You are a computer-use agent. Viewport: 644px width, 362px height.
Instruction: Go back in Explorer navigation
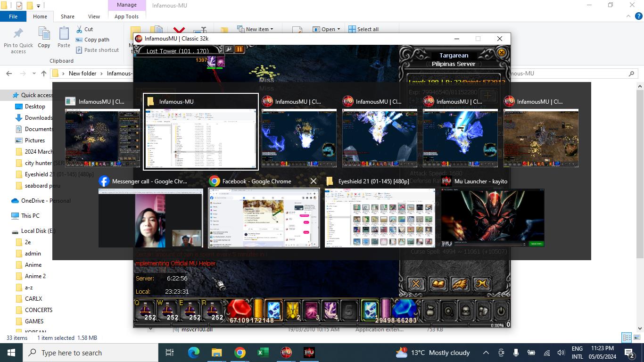(9, 74)
